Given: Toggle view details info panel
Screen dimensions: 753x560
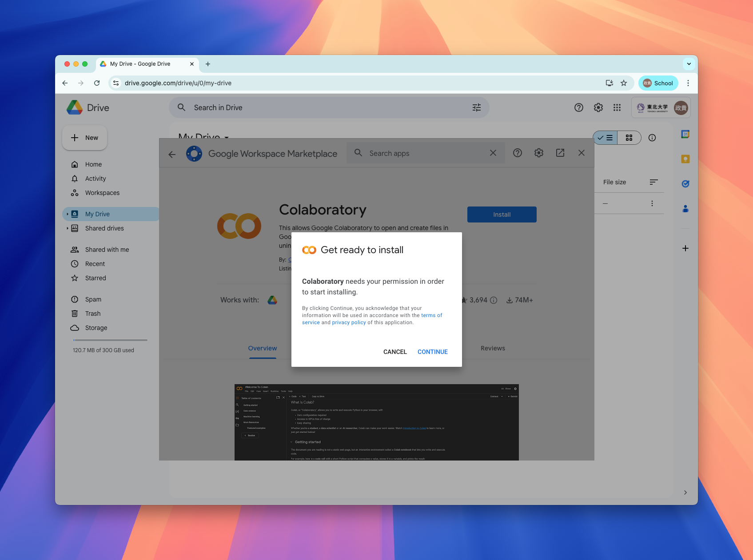Looking at the screenshot, I should click(x=652, y=138).
